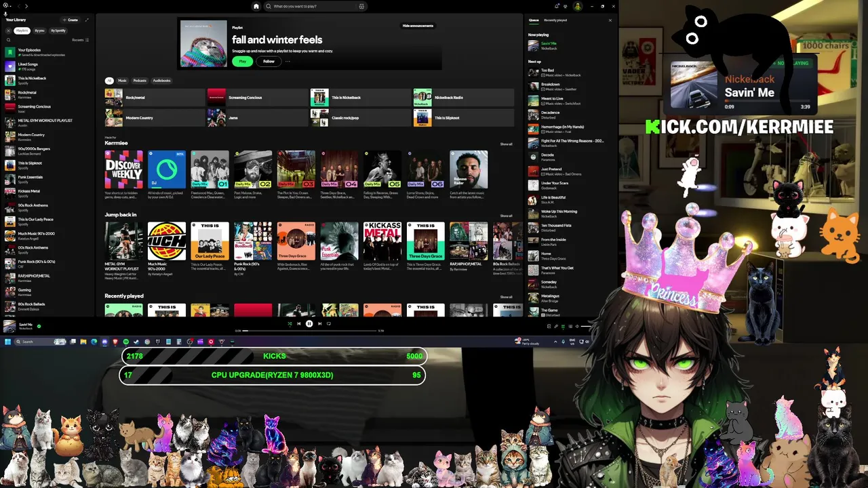Click the Create button in Your Library

(70, 20)
